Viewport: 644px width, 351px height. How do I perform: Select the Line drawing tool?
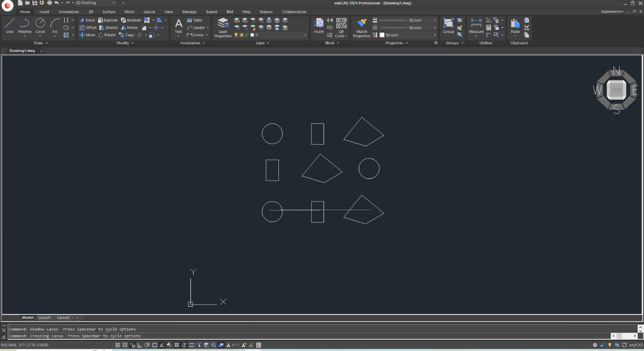[9, 26]
